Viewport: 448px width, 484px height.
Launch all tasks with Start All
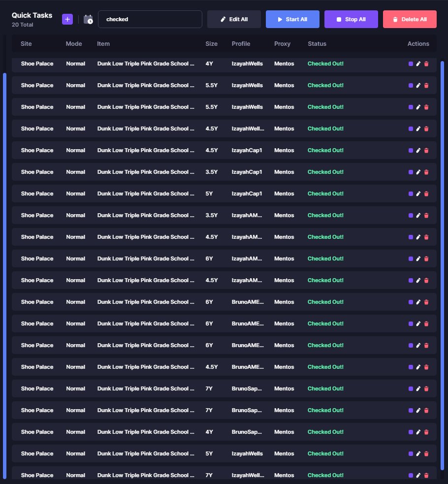pos(292,19)
